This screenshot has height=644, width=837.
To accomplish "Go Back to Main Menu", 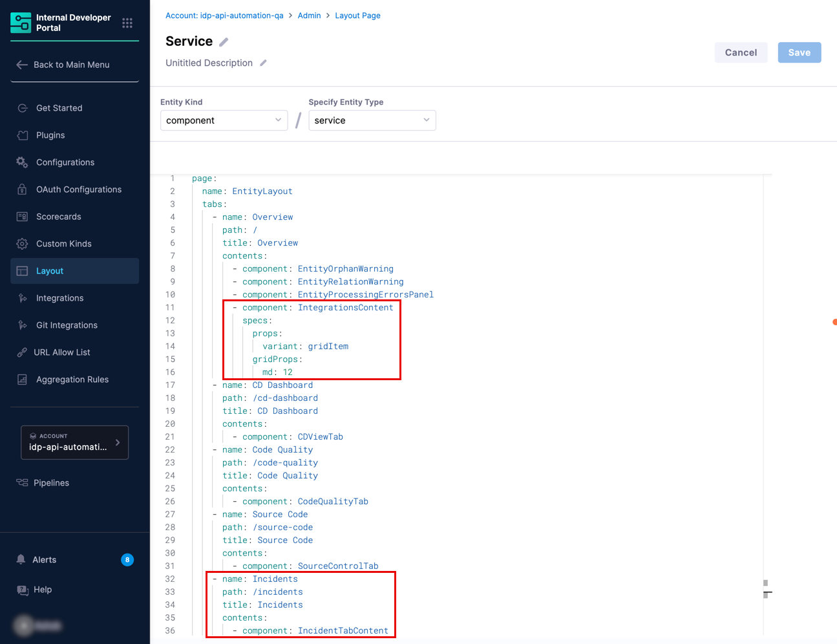I will 72,65.
